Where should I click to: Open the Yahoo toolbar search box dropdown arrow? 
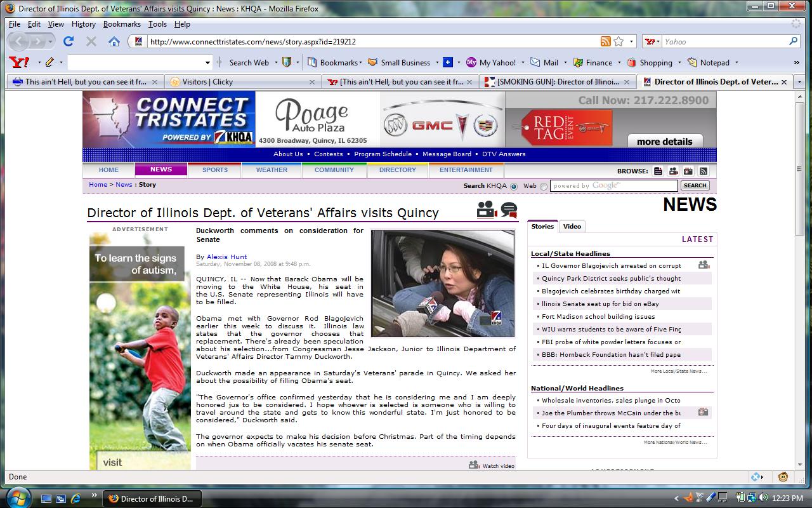pos(207,62)
